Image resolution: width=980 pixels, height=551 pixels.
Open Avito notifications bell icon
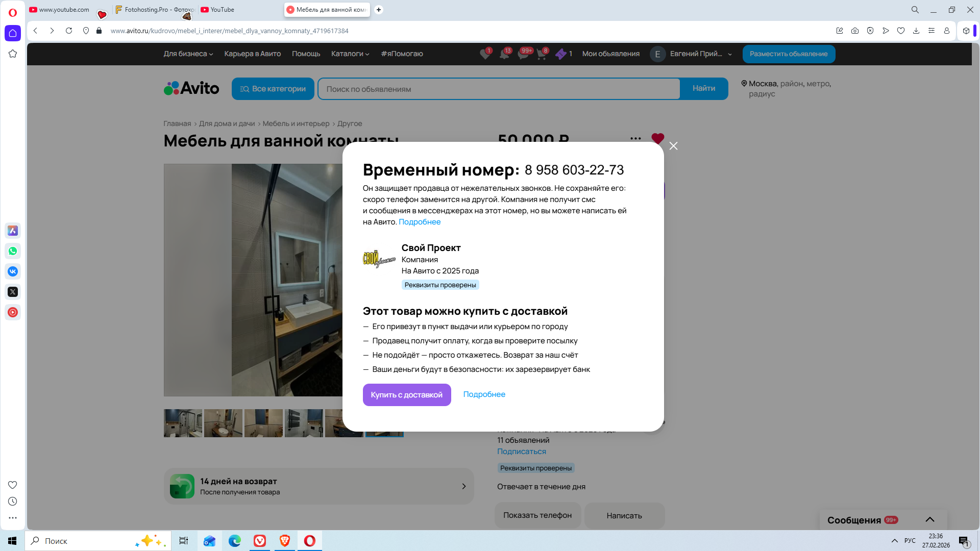point(504,54)
